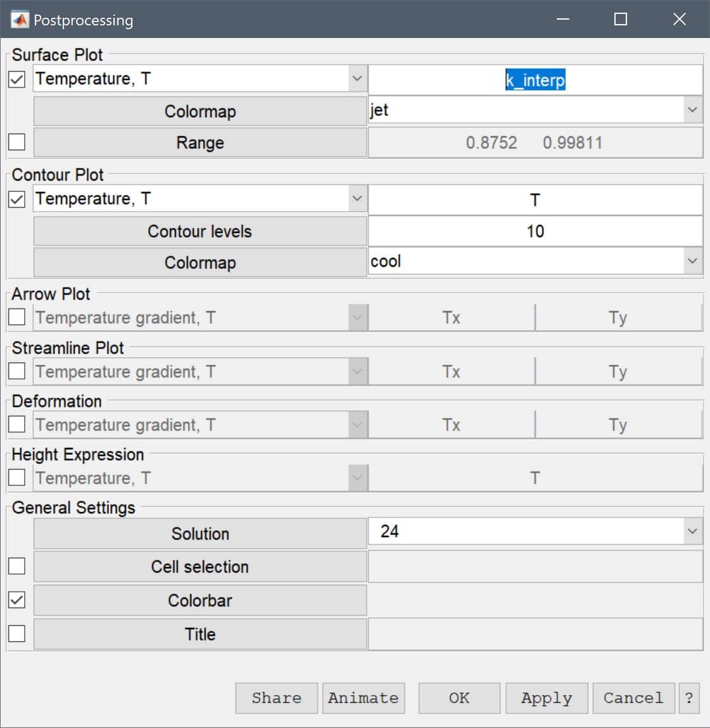The height and width of the screenshot is (728, 710).
Task: Close the Postprocessing dialog window
Action: point(679,19)
